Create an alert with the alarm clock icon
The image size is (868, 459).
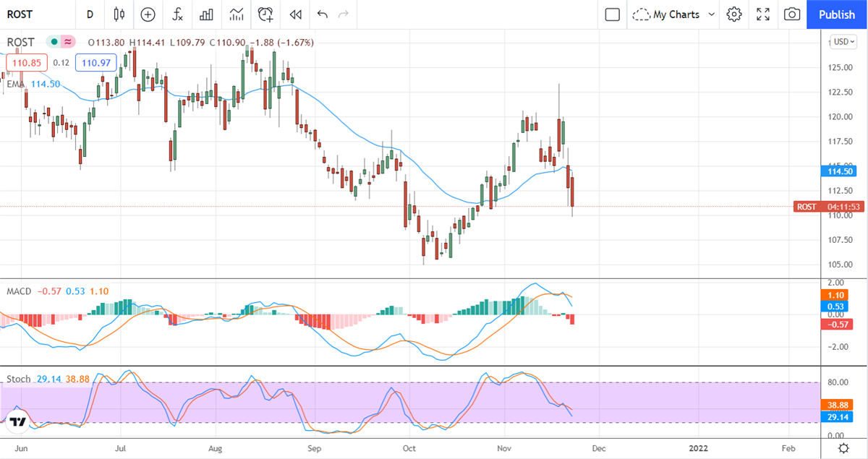pos(265,14)
